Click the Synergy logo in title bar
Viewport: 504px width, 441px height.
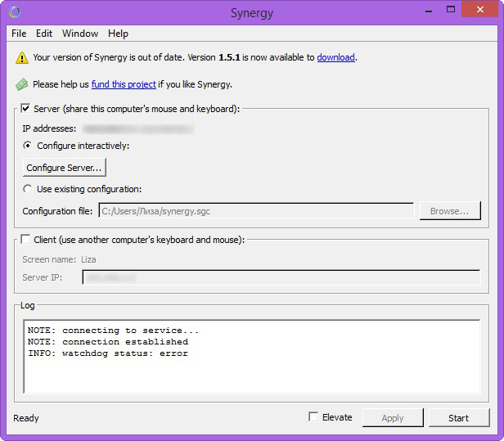15,12
